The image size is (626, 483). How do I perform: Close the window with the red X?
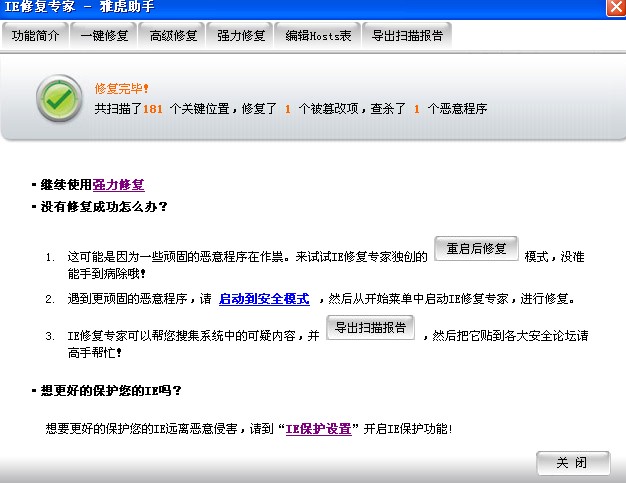point(616,8)
